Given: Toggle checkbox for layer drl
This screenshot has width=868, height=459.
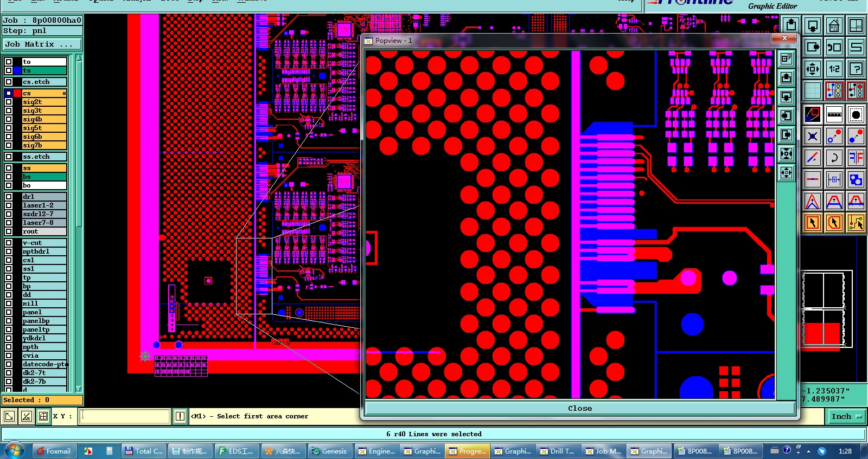Looking at the screenshot, I should pos(9,197).
